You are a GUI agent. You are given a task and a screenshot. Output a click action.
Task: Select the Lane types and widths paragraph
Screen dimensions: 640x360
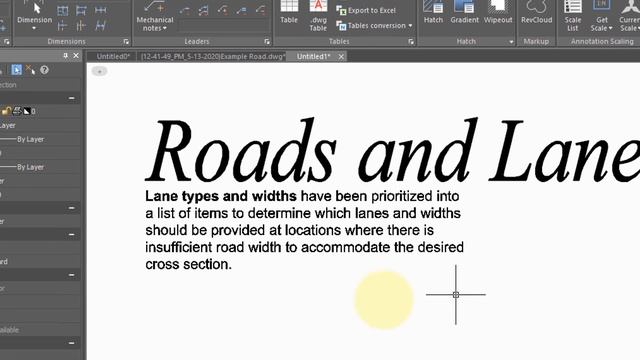pos(304,230)
